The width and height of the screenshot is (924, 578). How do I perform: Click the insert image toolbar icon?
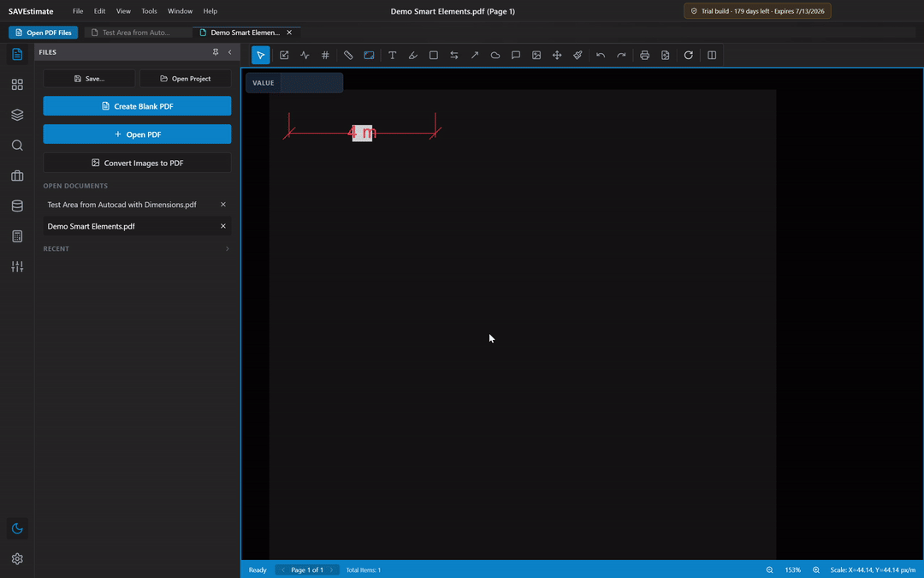[536, 55]
